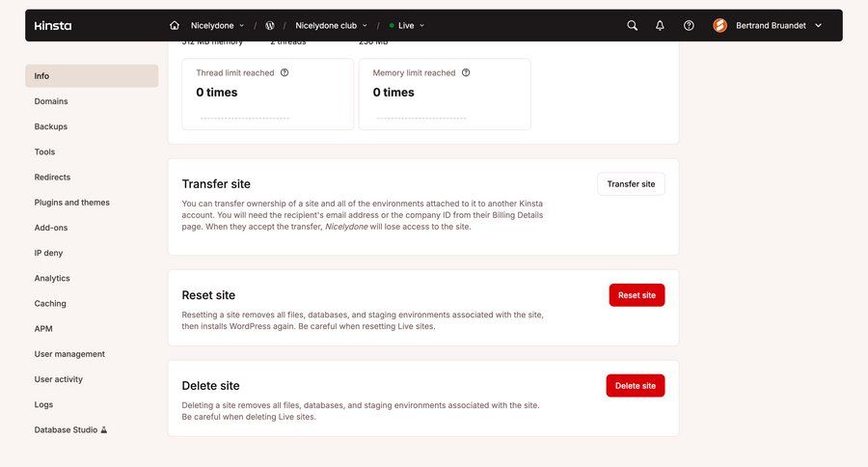The image size is (868, 467).
Task: Open Database Studio in sidebar
Action: 70,429
